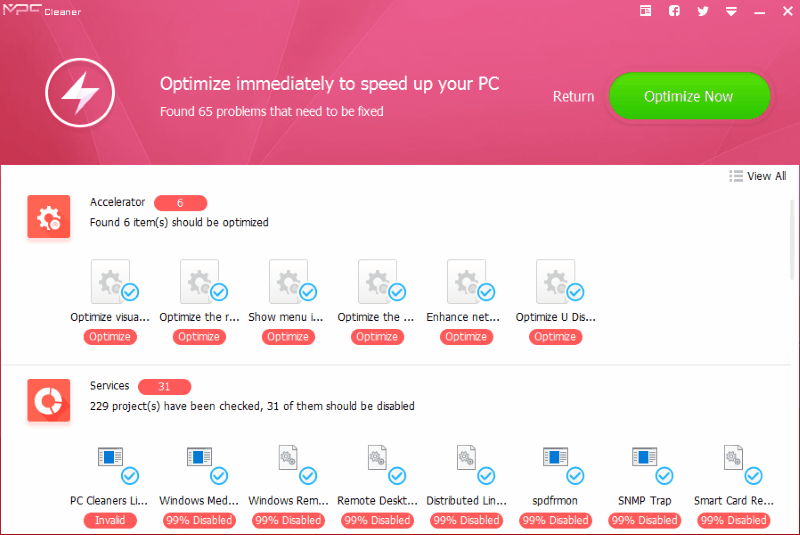Click 99% Disabled under SNMP Trap
800x535 pixels.
[644, 520]
